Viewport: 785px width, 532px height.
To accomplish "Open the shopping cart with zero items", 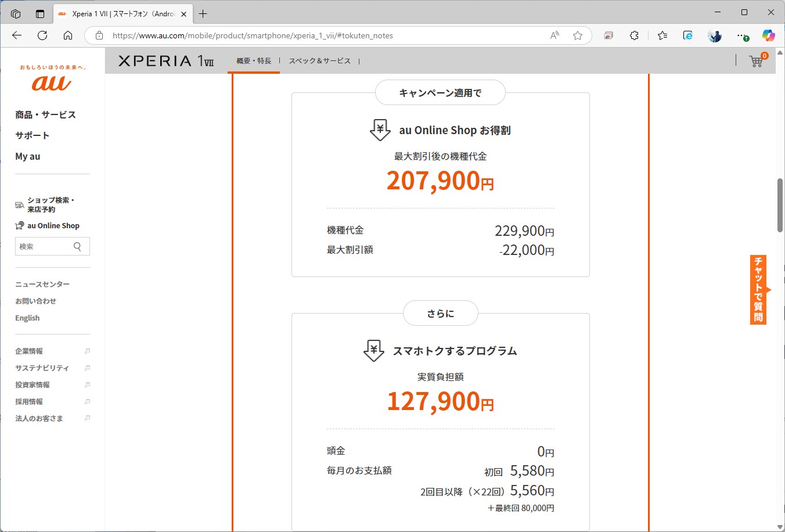I will pos(756,61).
